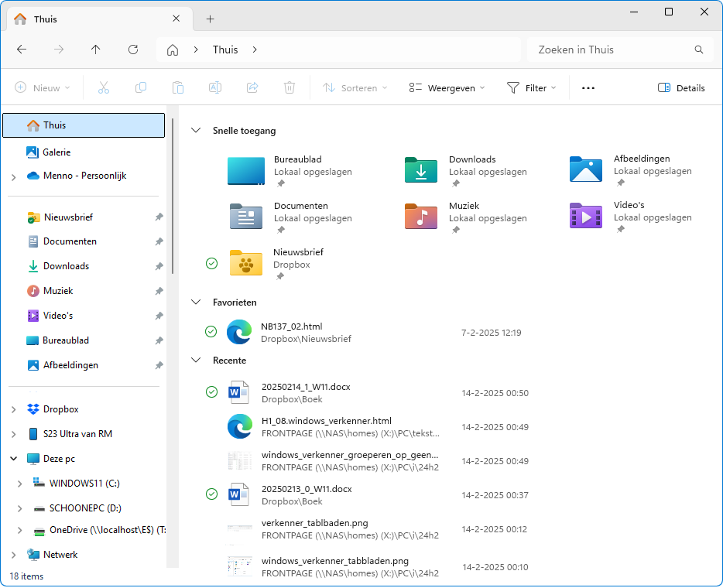This screenshot has width=723, height=588.
Task: Collapse the Recente section
Action: [196, 361]
